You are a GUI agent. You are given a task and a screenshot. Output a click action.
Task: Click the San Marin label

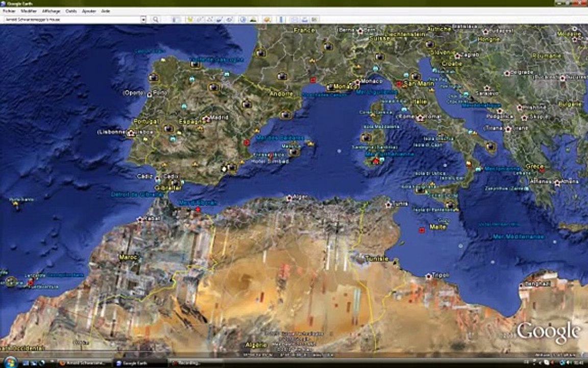coord(419,83)
